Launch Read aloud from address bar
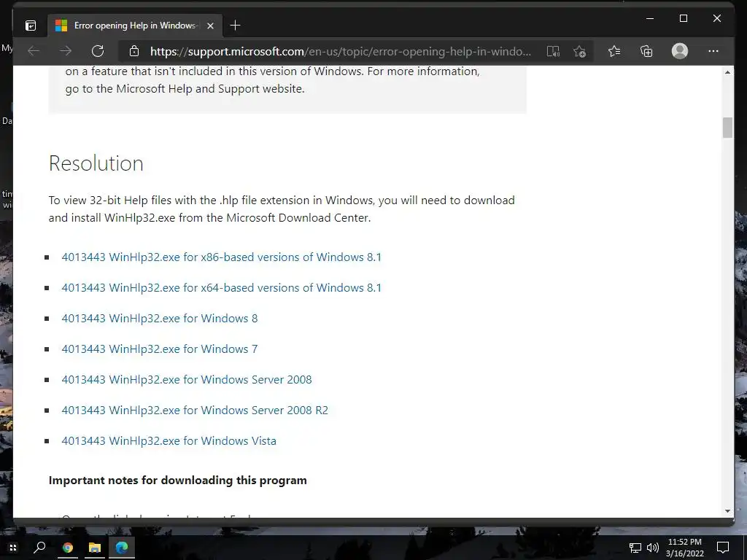Image resolution: width=747 pixels, height=560 pixels. click(553, 52)
